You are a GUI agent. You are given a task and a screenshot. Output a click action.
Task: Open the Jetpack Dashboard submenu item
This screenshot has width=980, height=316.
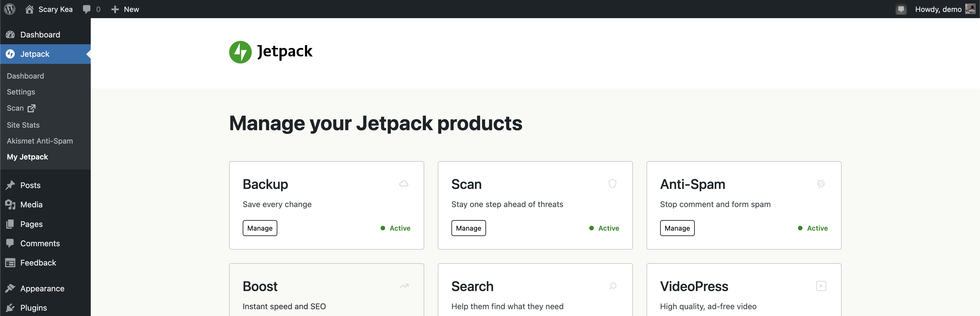25,76
